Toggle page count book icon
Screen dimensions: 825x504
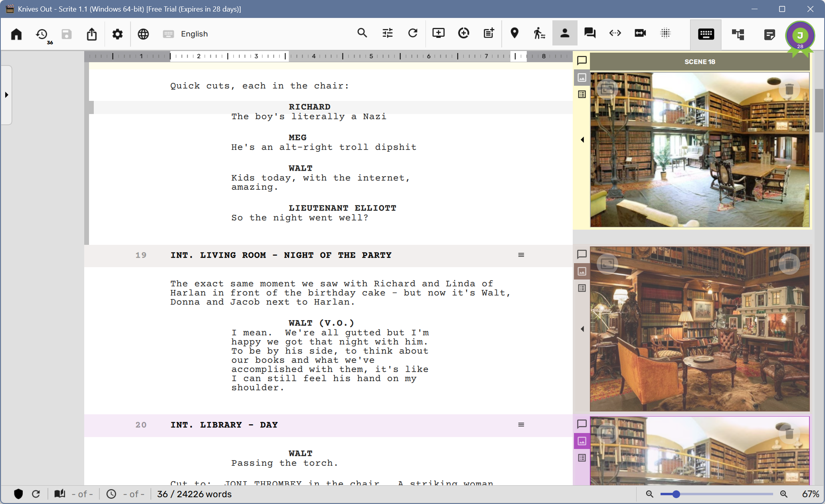(x=60, y=494)
